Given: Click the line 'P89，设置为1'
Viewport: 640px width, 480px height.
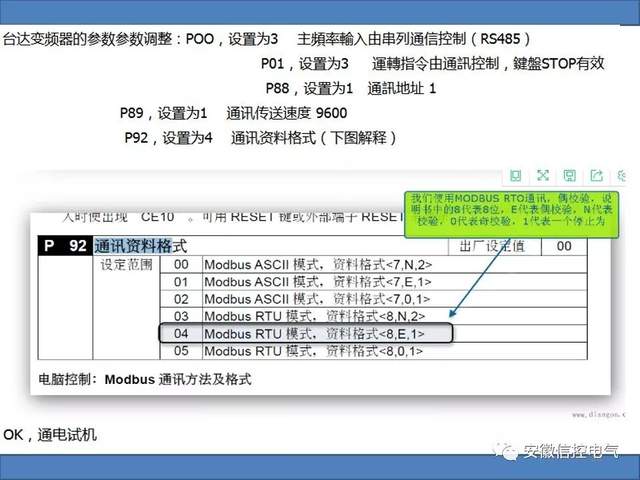Looking at the screenshot, I should (x=164, y=113).
